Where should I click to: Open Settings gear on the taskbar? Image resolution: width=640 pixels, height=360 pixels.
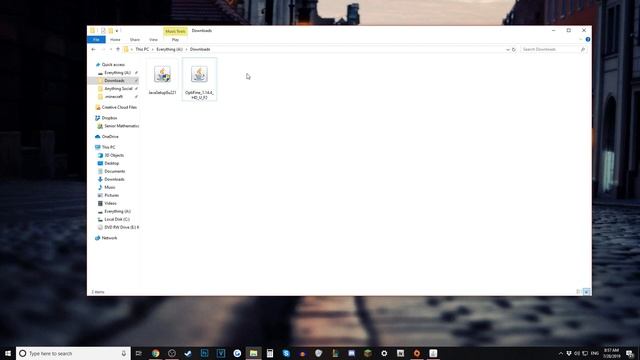[384, 353]
